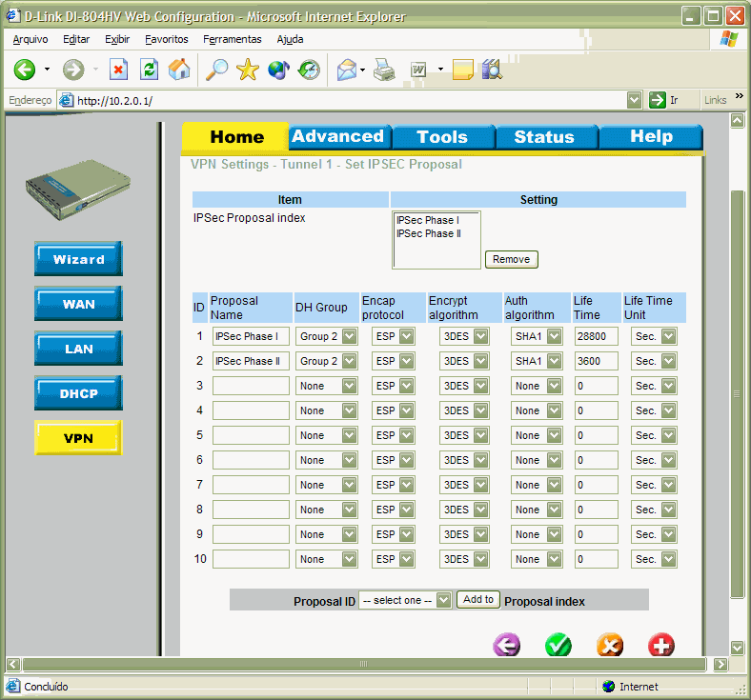
Task: Click the Print toolbar icon
Action: coord(383,70)
